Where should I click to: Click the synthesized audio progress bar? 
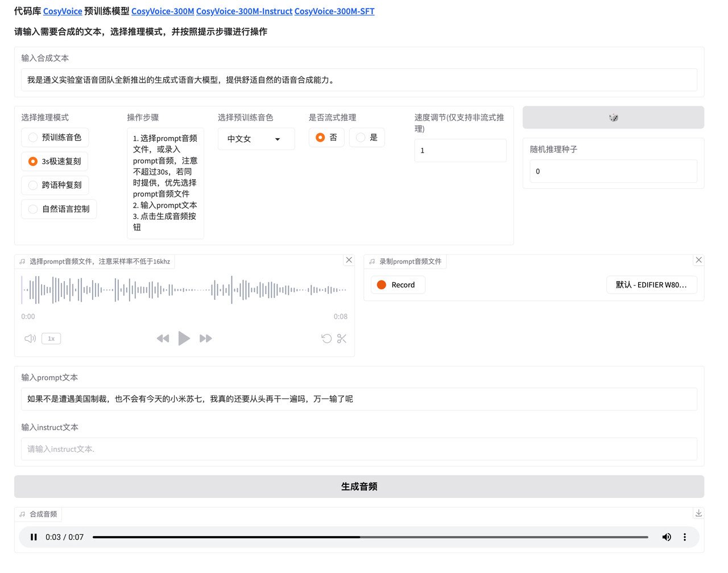(370, 537)
